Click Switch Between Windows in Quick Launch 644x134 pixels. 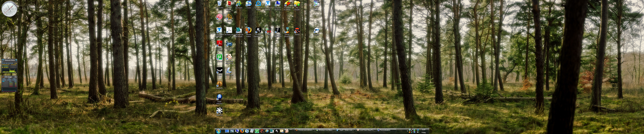coord(232,131)
